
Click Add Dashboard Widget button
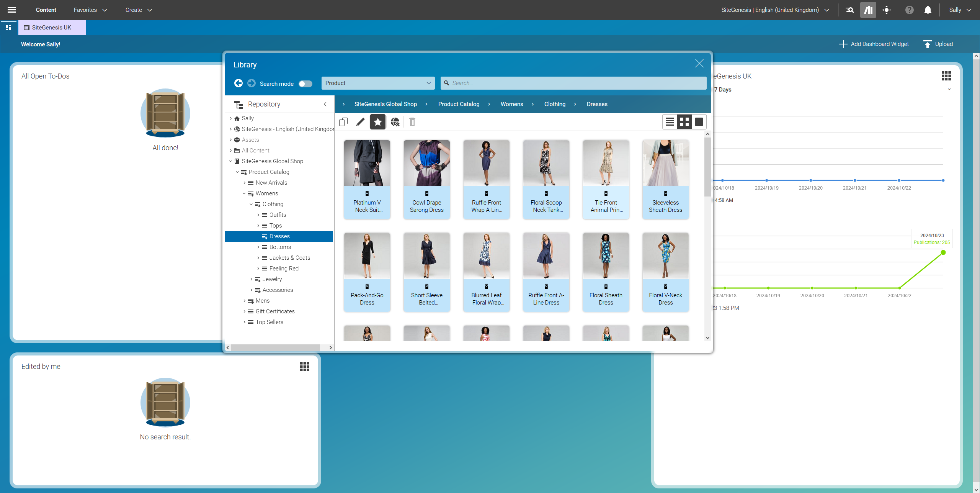coord(874,44)
